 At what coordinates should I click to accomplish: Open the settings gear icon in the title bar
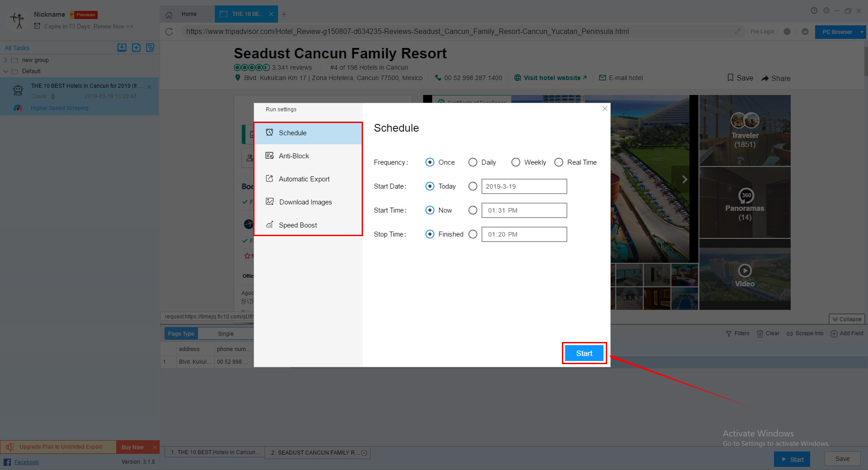(826, 10)
